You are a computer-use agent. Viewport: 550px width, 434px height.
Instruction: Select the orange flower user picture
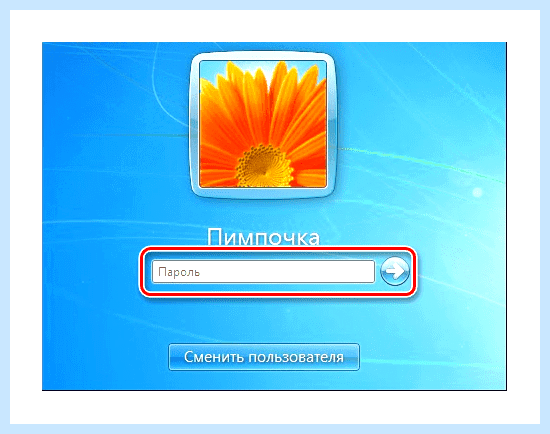tap(263, 124)
